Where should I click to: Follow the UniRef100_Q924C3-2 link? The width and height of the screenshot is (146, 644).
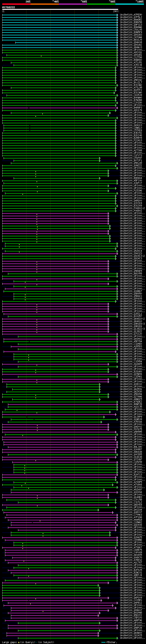132,256
